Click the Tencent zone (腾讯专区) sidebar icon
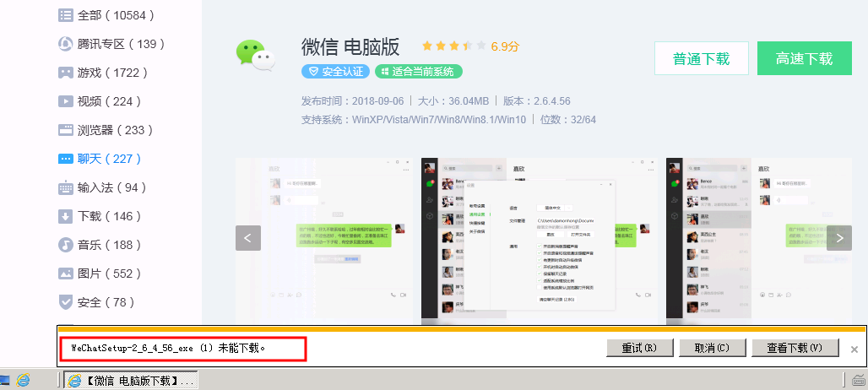Screen dimensions: 868x390 point(65,44)
